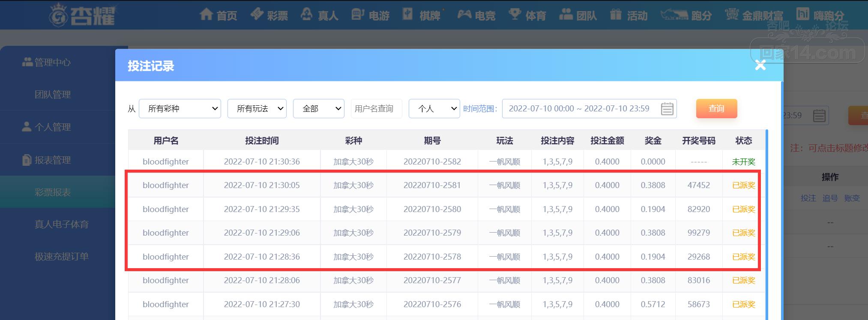The image size is (868, 320).
Task: Click the 时间范围 date range field
Action: pos(590,109)
